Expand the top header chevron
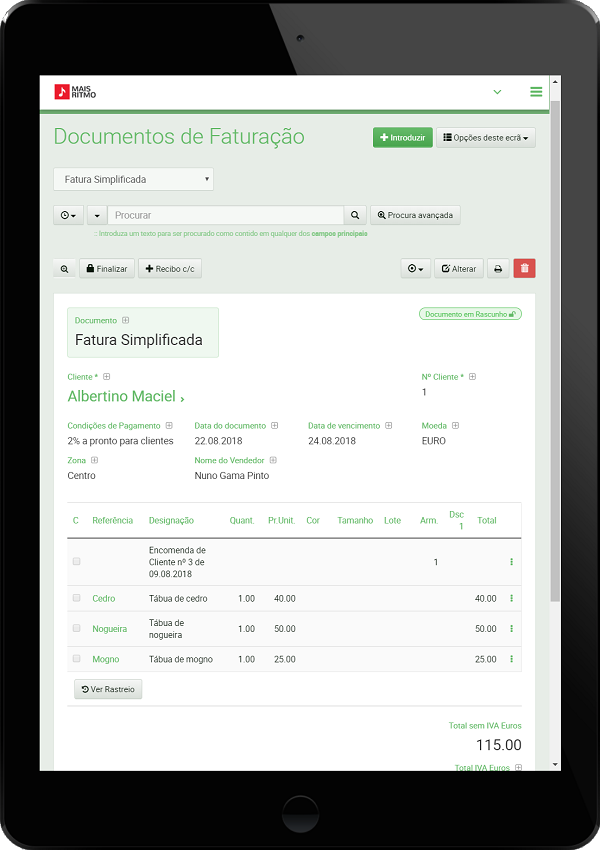The image size is (600, 850). [497, 92]
